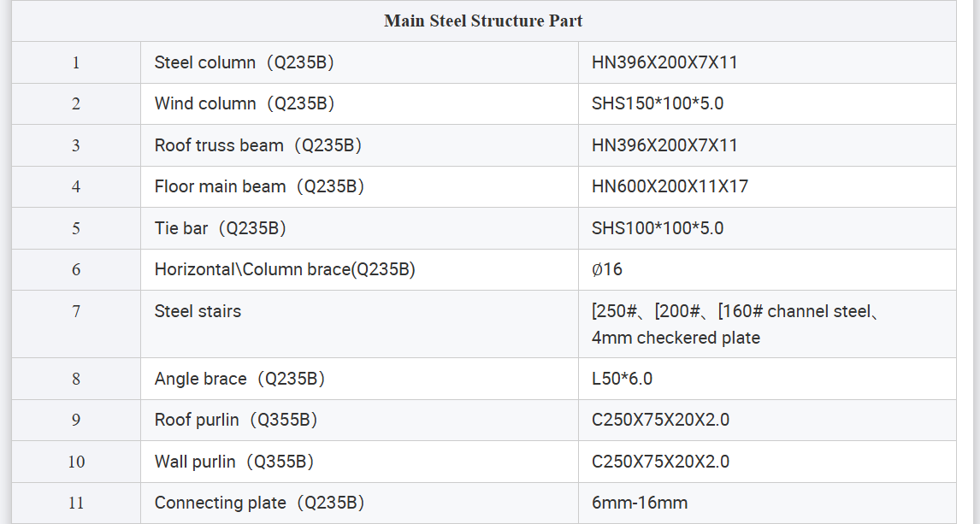980x524 pixels.
Task: Click the 'Floor main beam (Q235B)' cell
Action: [259, 186]
